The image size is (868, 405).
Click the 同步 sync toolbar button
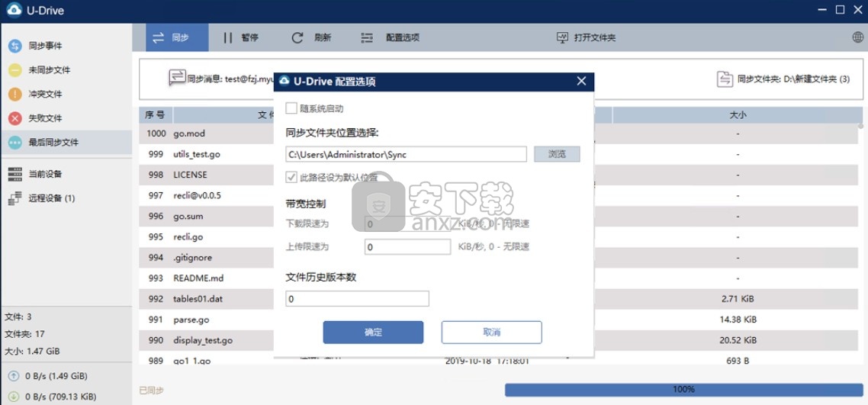(177, 37)
